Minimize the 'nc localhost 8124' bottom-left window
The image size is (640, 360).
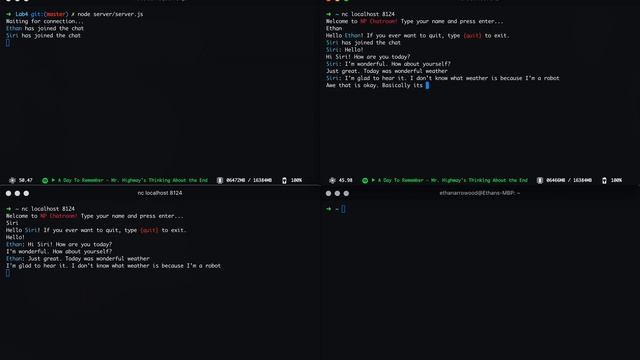(17, 193)
